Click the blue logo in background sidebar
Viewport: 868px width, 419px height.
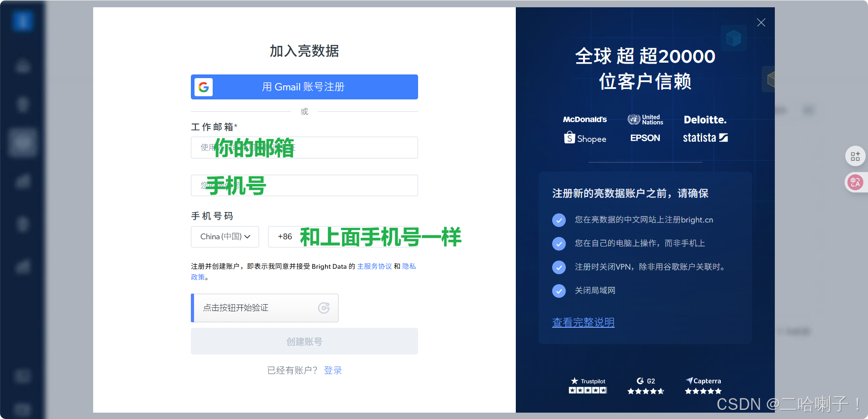click(x=23, y=21)
